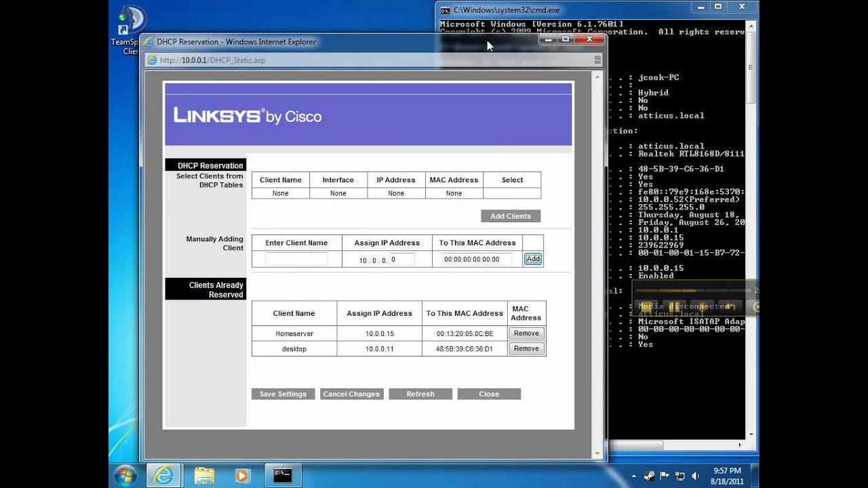The height and width of the screenshot is (488, 868).
Task: Click scroll down arrow in cmd window
Action: pyautogui.click(x=751, y=434)
